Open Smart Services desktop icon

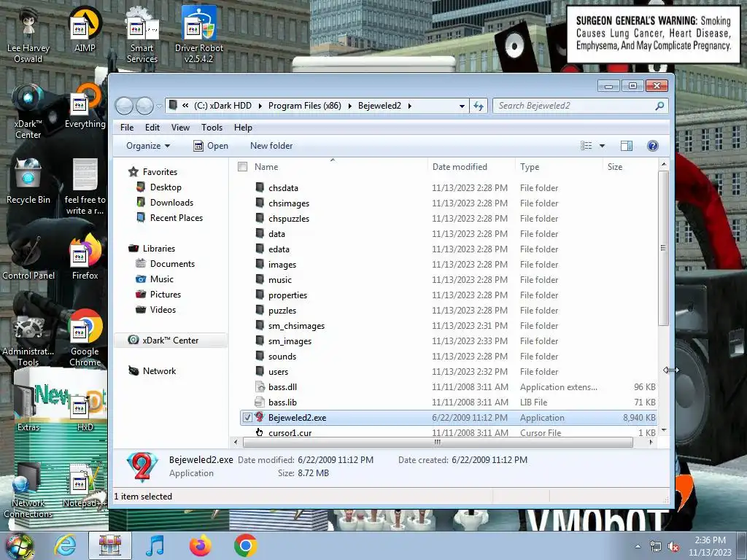pyautogui.click(x=142, y=34)
